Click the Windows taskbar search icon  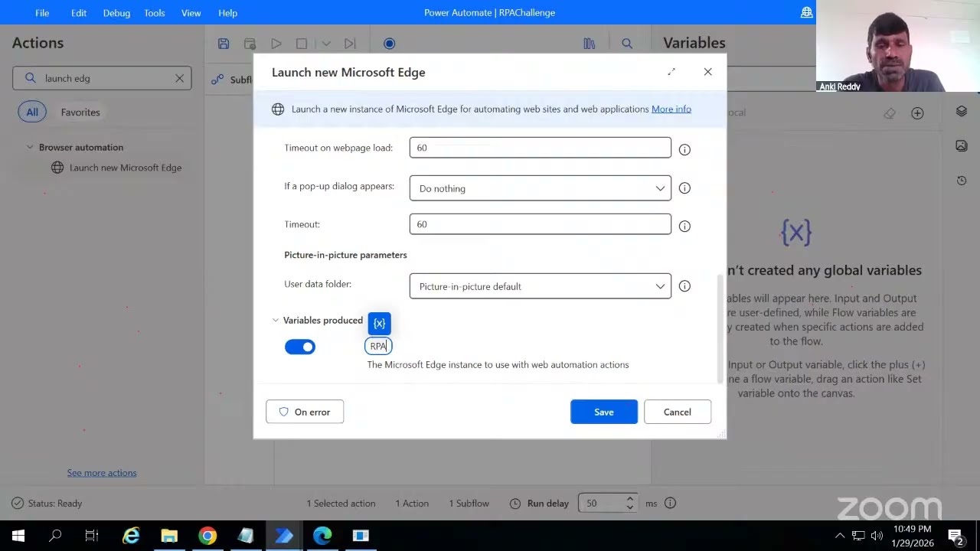point(55,536)
